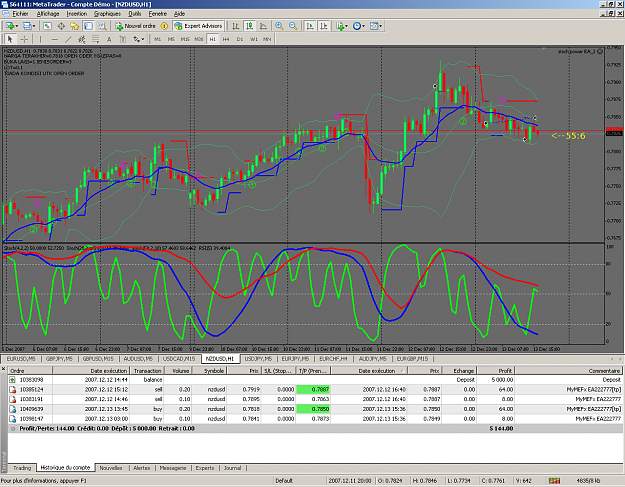The width and height of the screenshot is (625, 487).
Task: Select order row 10409639
Action: click(315, 409)
